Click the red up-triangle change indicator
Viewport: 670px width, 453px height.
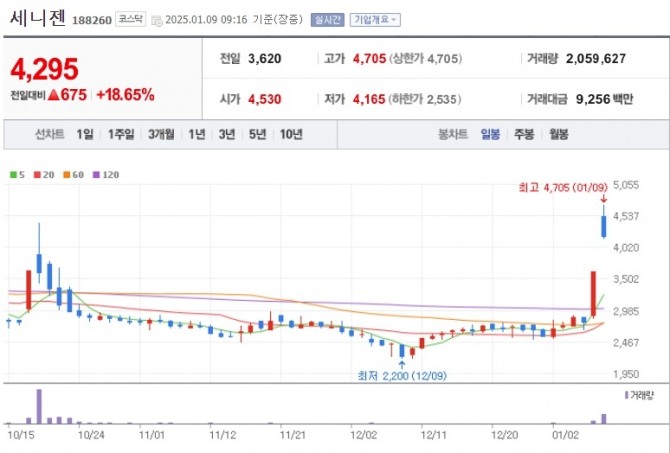pyautogui.click(x=53, y=94)
